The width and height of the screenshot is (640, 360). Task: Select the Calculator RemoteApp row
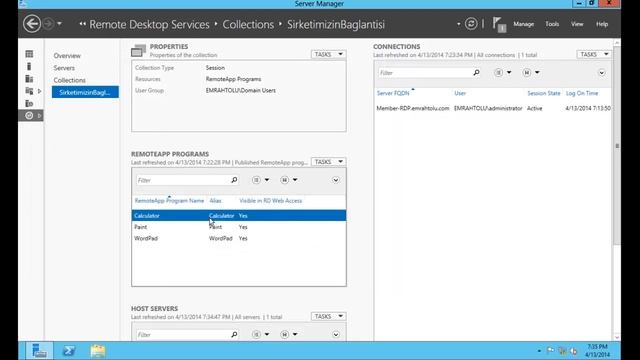click(239, 216)
